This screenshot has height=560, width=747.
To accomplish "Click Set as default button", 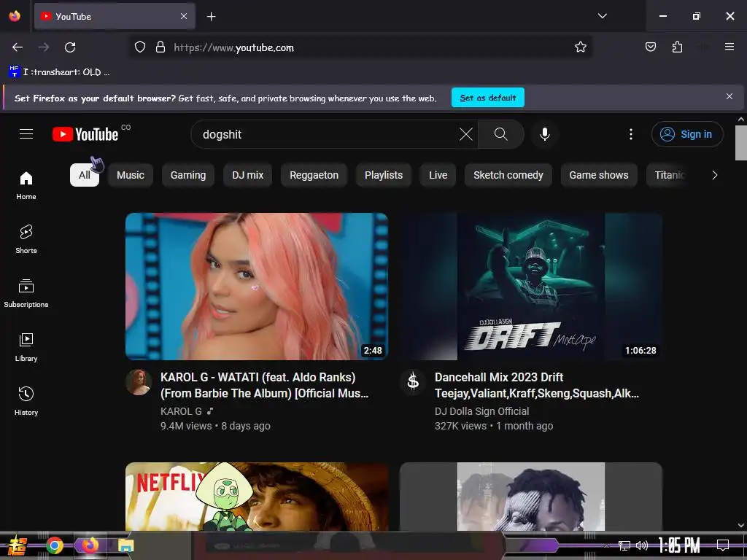I will tap(488, 98).
